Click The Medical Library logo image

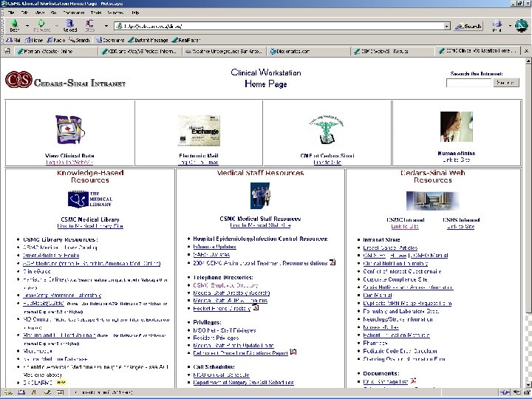coord(90,199)
